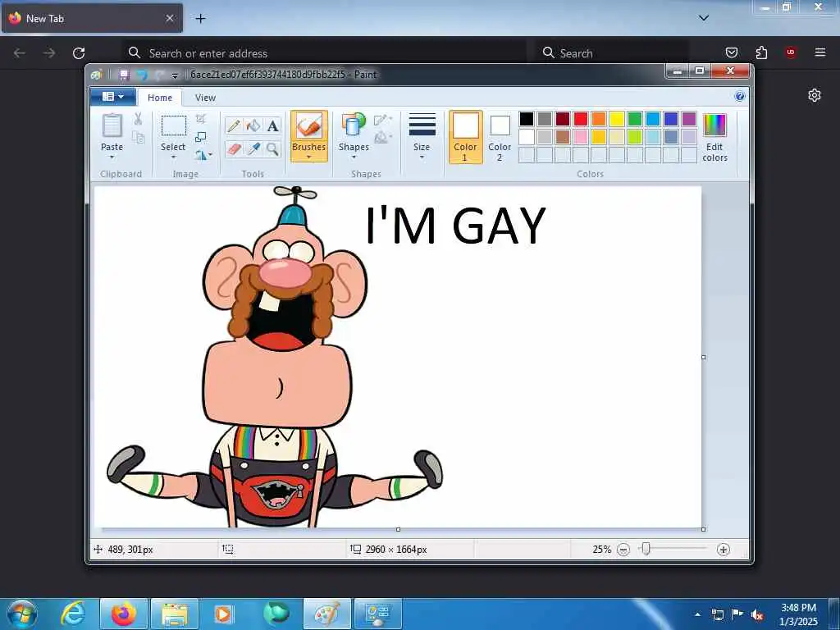The image size is (840, 630).
Task: Open the Select dropdown arrow
Action: click(173, 157)
